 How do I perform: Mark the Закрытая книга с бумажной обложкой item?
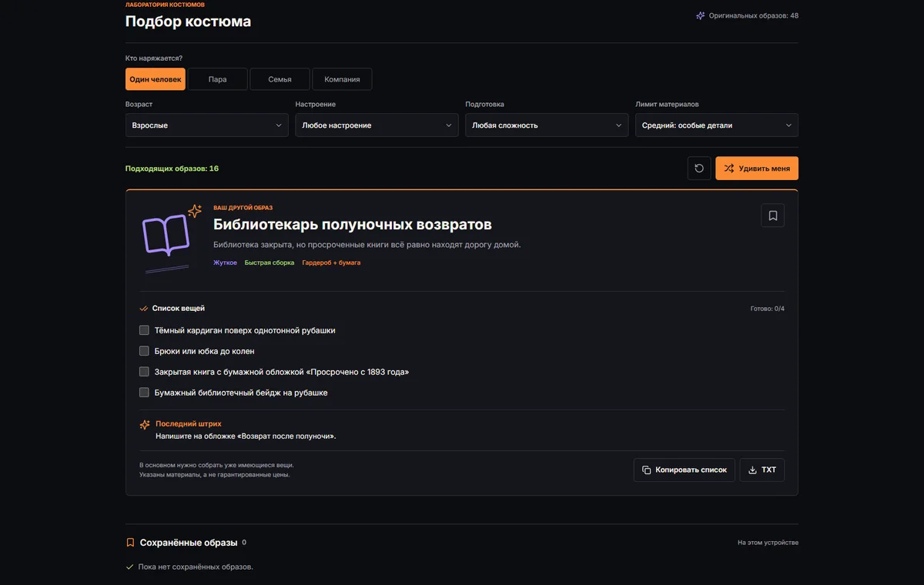point(144,372)
